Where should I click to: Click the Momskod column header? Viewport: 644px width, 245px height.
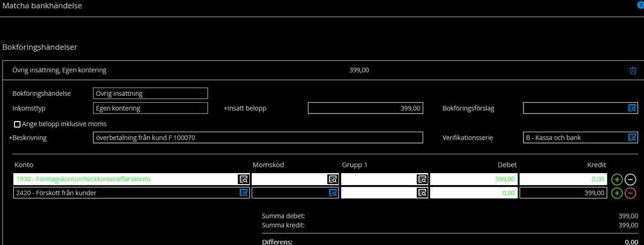269,165
